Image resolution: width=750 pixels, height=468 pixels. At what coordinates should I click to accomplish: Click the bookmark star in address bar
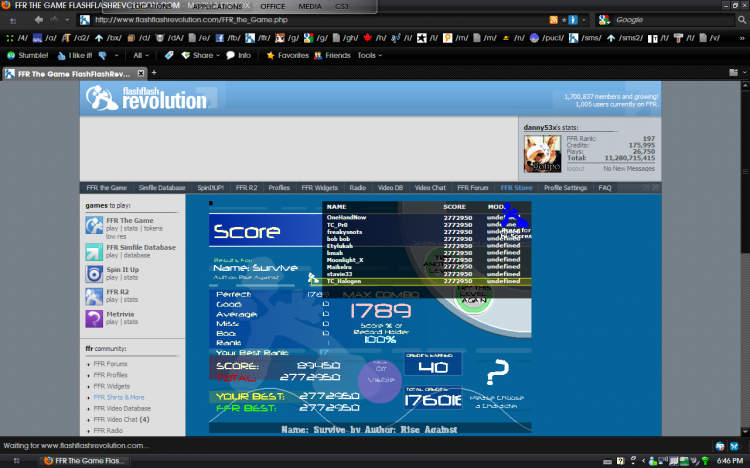pos(564,20)
